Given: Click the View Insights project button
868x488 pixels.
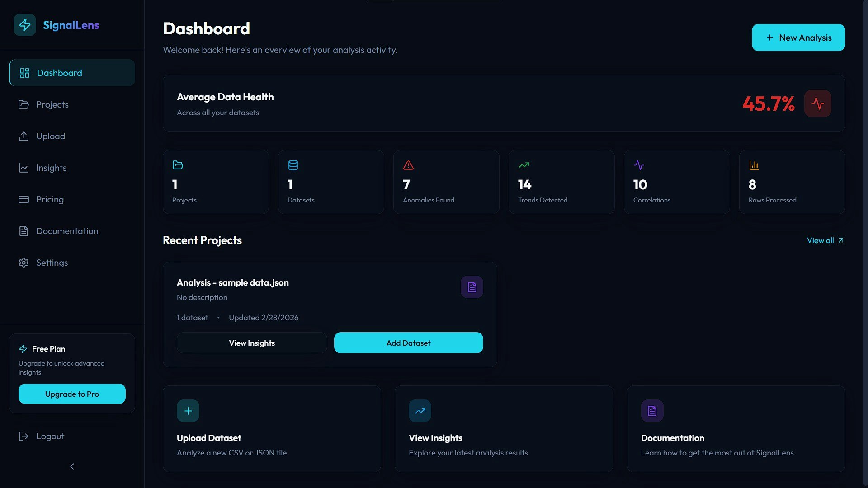Looking at the screenshot, I should (x=252, y=343).
